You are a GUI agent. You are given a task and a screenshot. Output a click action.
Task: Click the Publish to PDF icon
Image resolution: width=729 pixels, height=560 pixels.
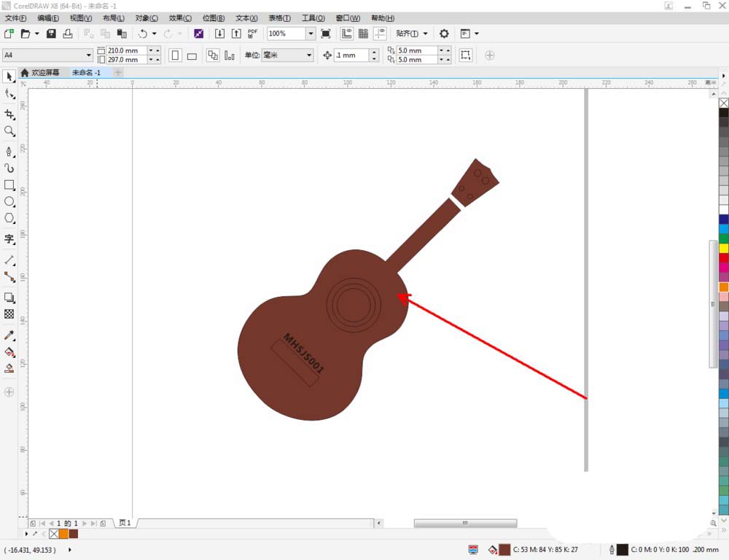coord(252,34)
